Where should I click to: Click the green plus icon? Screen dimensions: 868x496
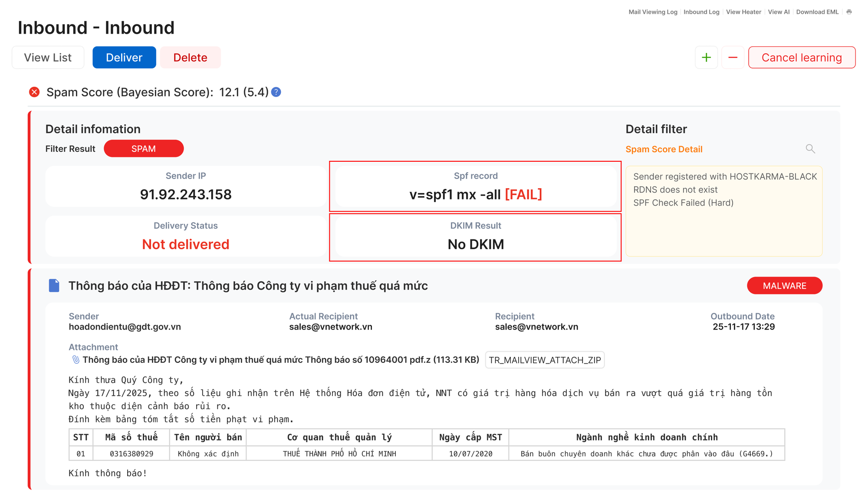(x=706, y=57)
